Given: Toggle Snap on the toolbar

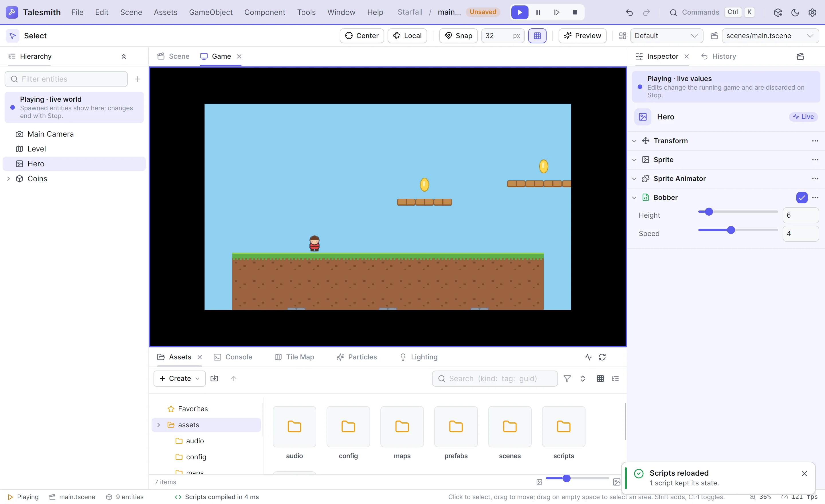Looking at the screenshot, I should tap(458, 36).
